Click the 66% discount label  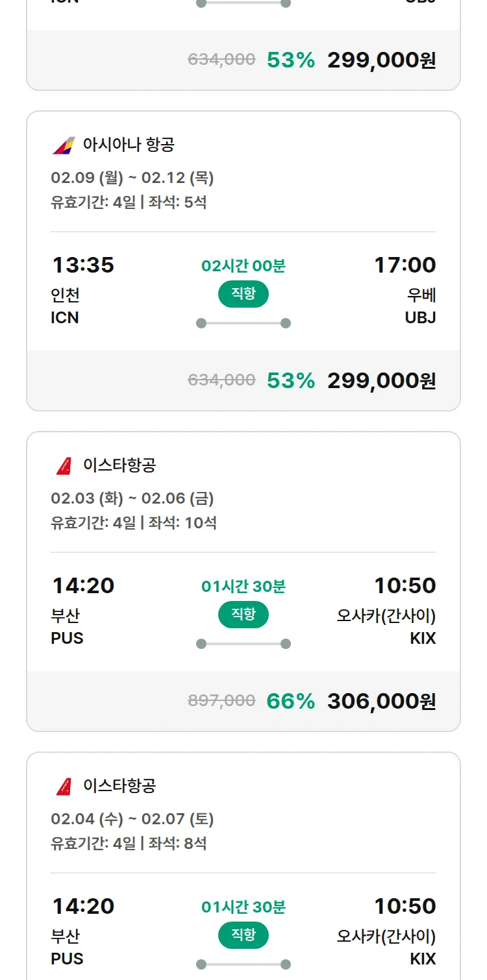click(290, 701)
